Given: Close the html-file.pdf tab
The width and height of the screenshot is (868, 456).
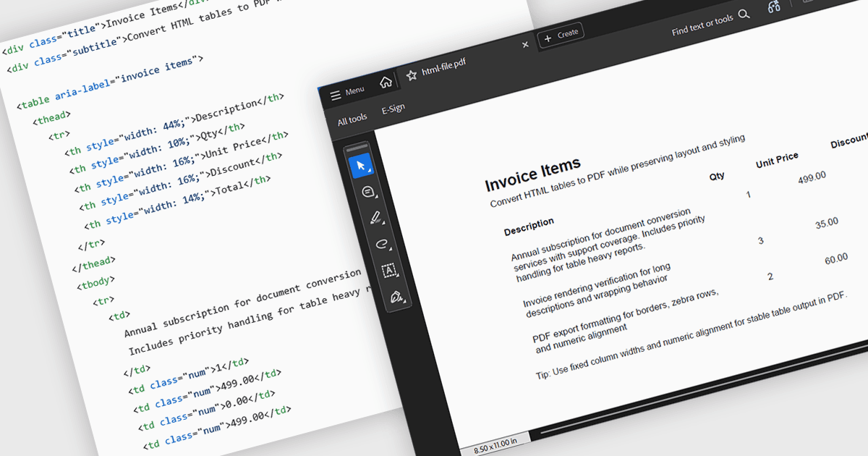Looking at the screenshot, I should pyautogui.click(x=525, y=45).
